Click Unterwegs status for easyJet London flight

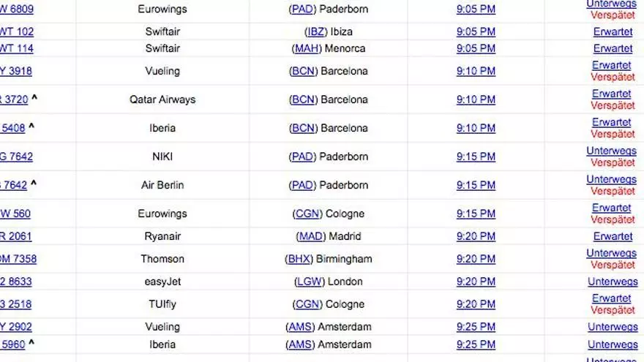(613, 282)
